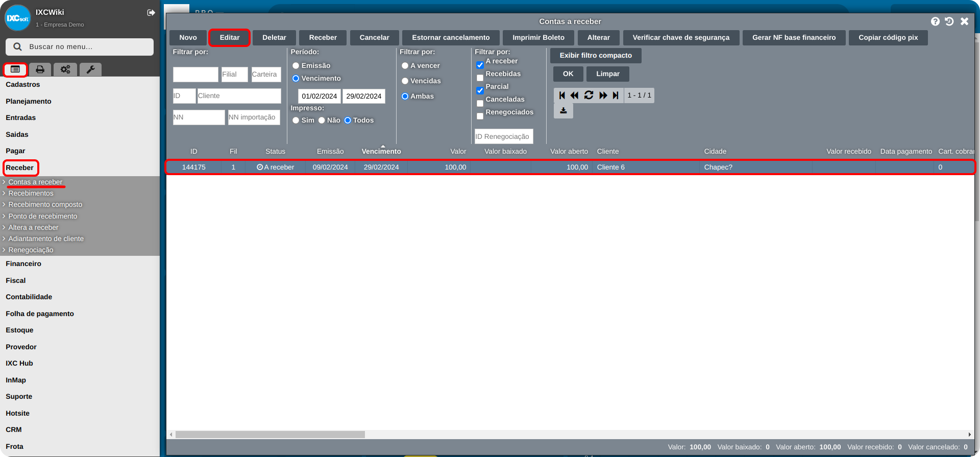
Task: Open the gears settings tab icon
Action: [65, 69]
